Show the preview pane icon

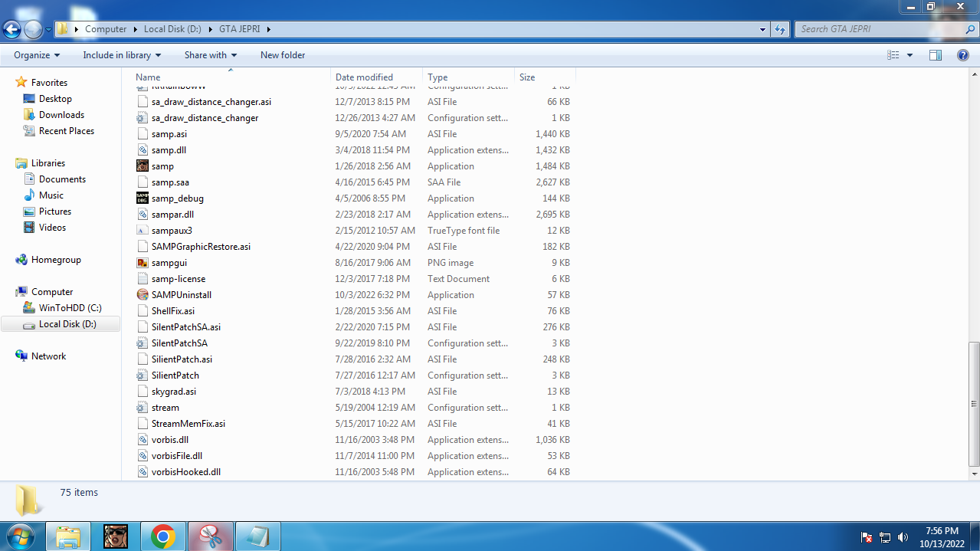pyautogui.click(x=935, y=55)
